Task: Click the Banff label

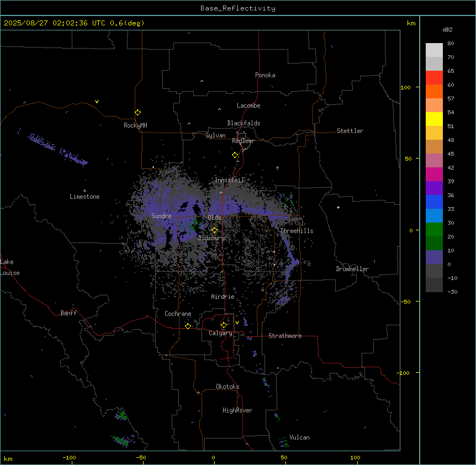Action: point(68,313)
